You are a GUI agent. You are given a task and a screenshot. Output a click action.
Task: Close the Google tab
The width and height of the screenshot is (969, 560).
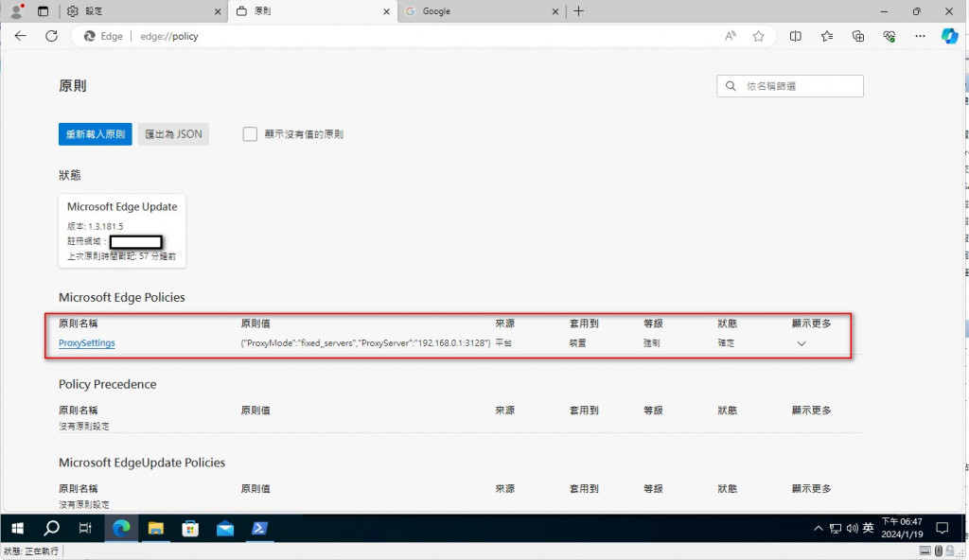pyautogui.click(x=555, y=11)
